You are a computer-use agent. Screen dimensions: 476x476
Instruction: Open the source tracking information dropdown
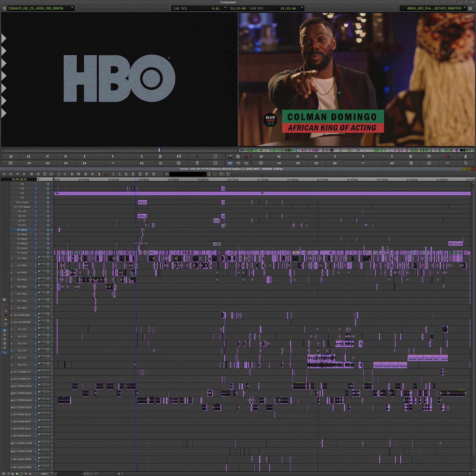[225, 8]
